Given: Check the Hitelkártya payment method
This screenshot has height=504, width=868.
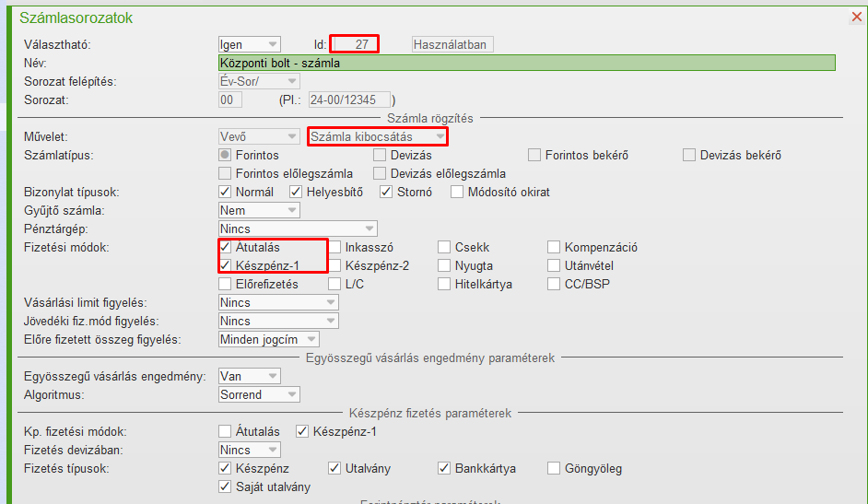Looking at the screenshot, I should coord(444,285).
